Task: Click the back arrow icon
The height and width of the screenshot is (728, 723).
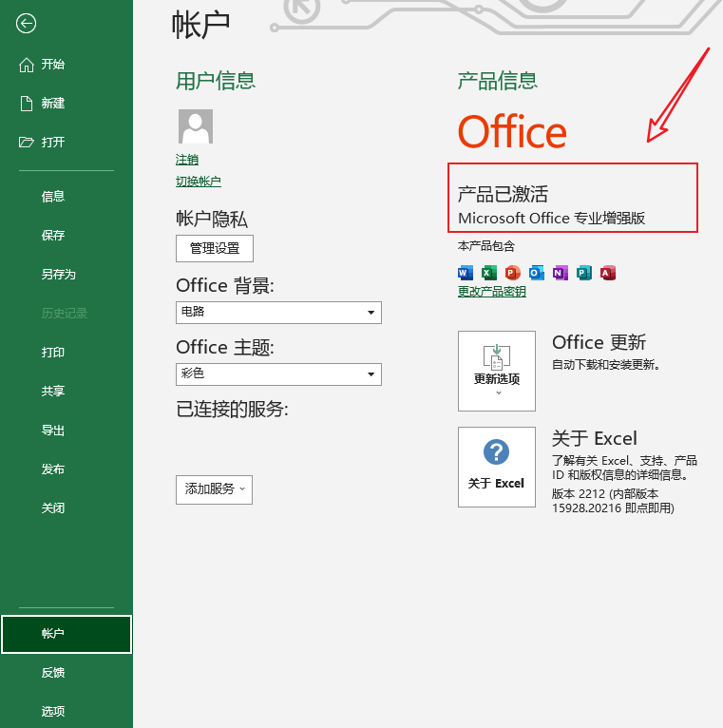Action: click(x=27, y=24)
